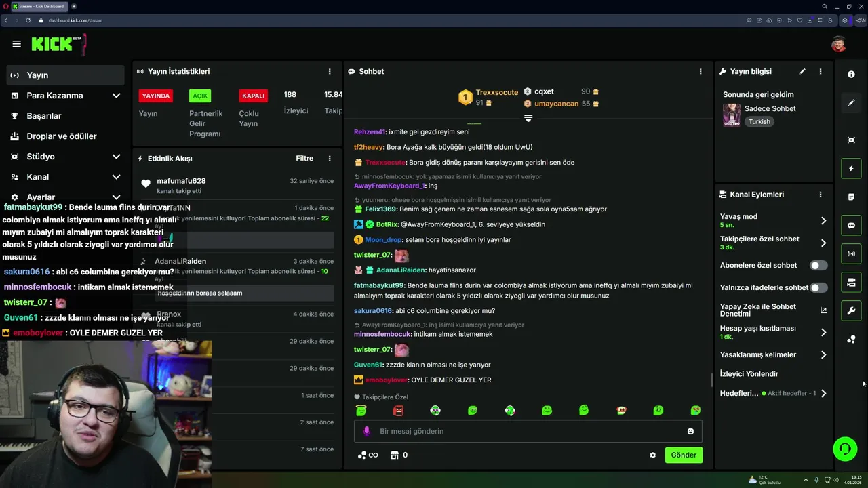Click the camera panel icon in right rail
The height and width of the screenshot is (488, 868).
(x=851, y=283)
